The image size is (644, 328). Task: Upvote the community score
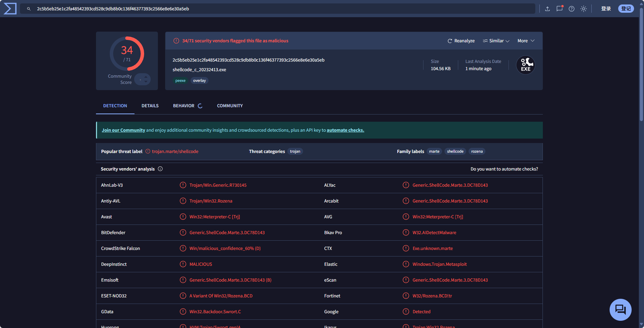[146, 77]
